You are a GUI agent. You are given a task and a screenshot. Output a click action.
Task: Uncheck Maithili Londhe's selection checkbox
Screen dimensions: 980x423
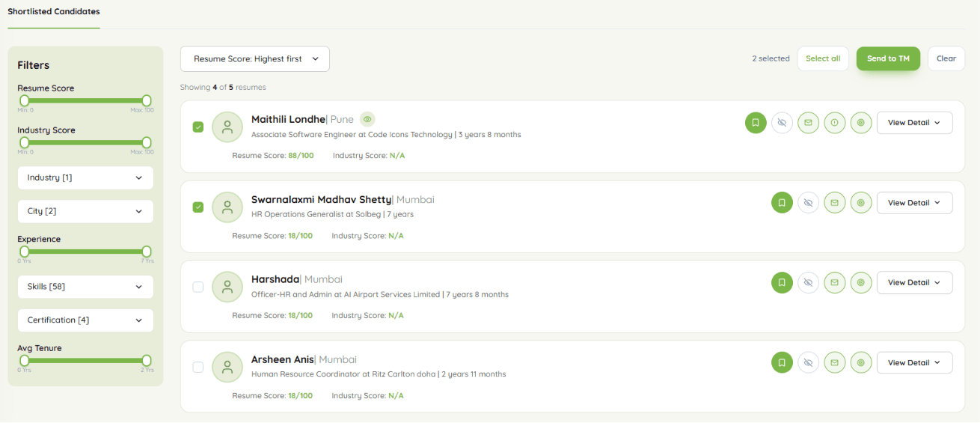[x=198, y=127]
